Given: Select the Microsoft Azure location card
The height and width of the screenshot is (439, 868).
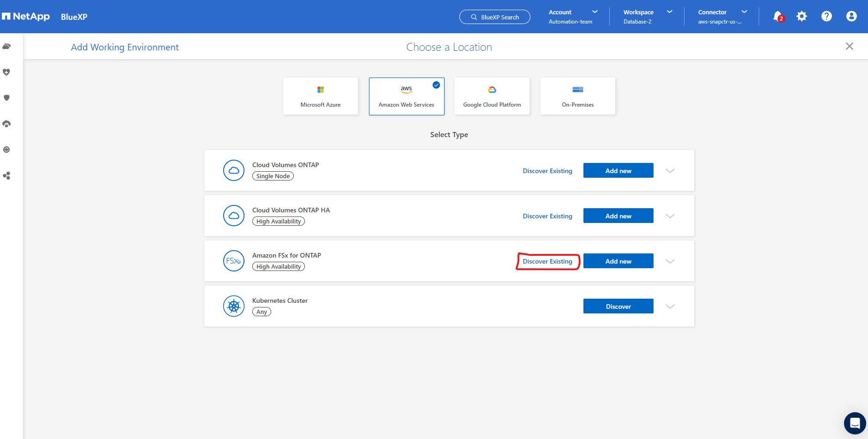Looking at the screenshot, I should click(321, 96).
